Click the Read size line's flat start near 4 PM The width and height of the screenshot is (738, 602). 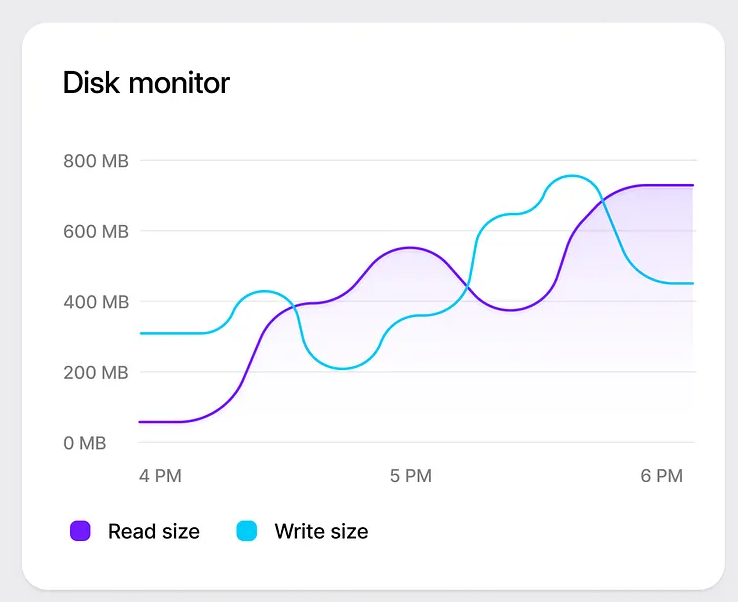[x=160, y=422]
